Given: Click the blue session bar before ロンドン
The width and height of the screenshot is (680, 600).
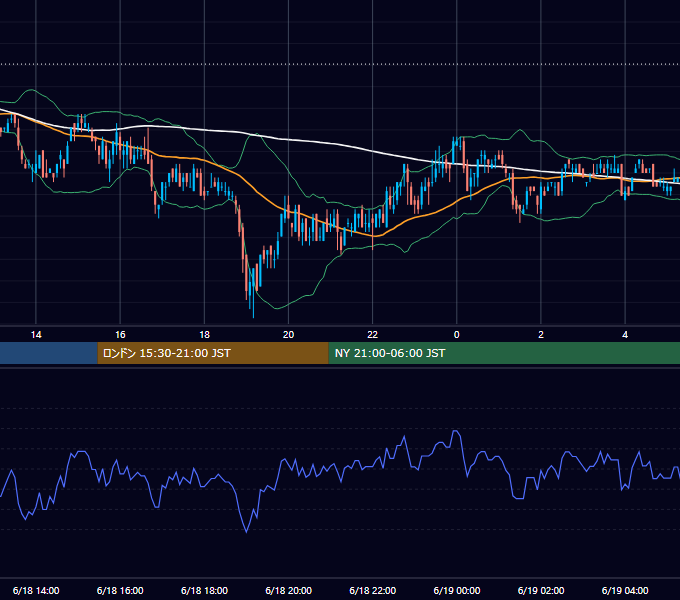Looking at the screenshot, I should click(49, 353).
